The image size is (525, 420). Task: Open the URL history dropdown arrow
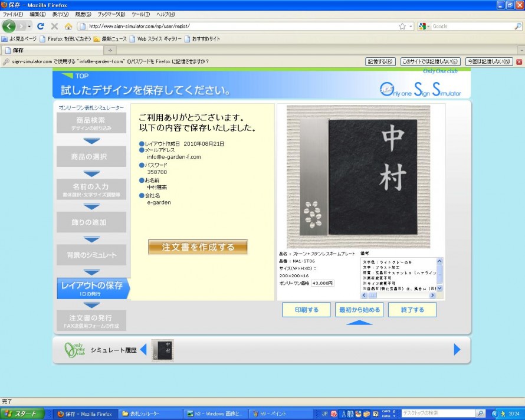coord(410,26)
